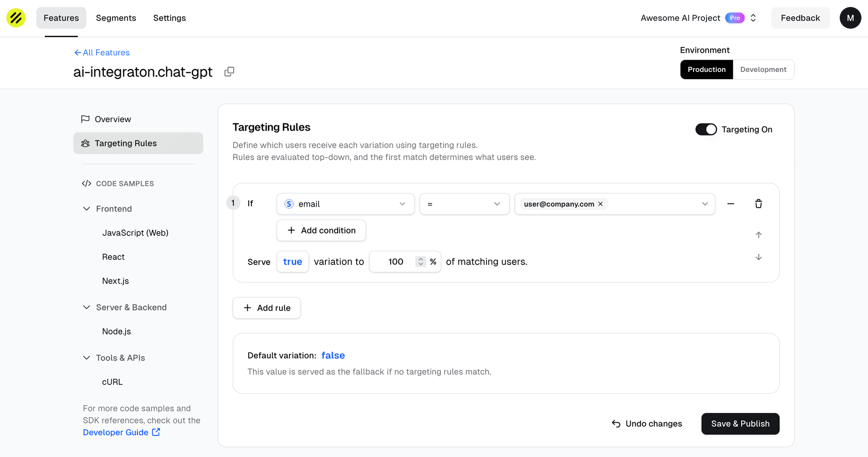The height and width of the screenshot is (457, 868).
Task: Click the percentage stepper arrows
Action: [420, 262]
